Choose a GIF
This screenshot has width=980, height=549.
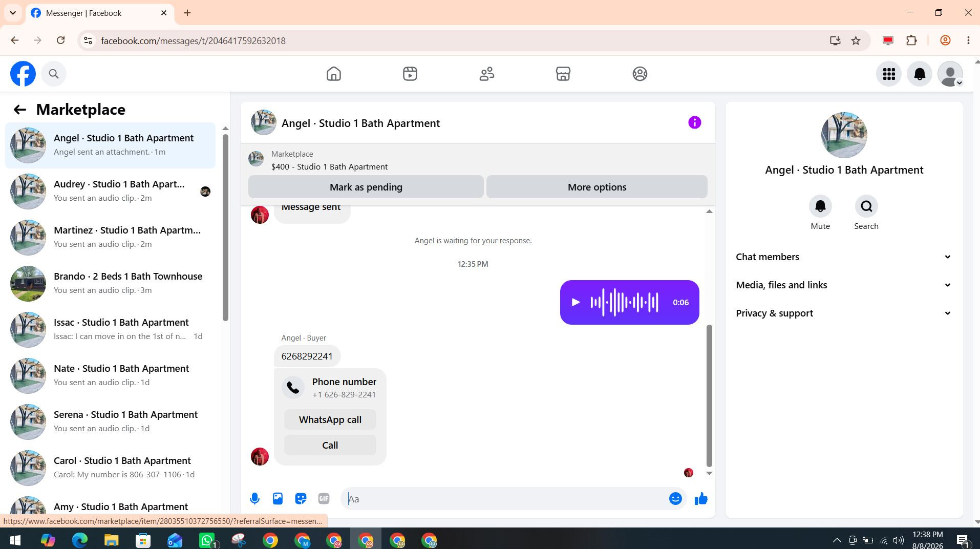click(324, 499)
